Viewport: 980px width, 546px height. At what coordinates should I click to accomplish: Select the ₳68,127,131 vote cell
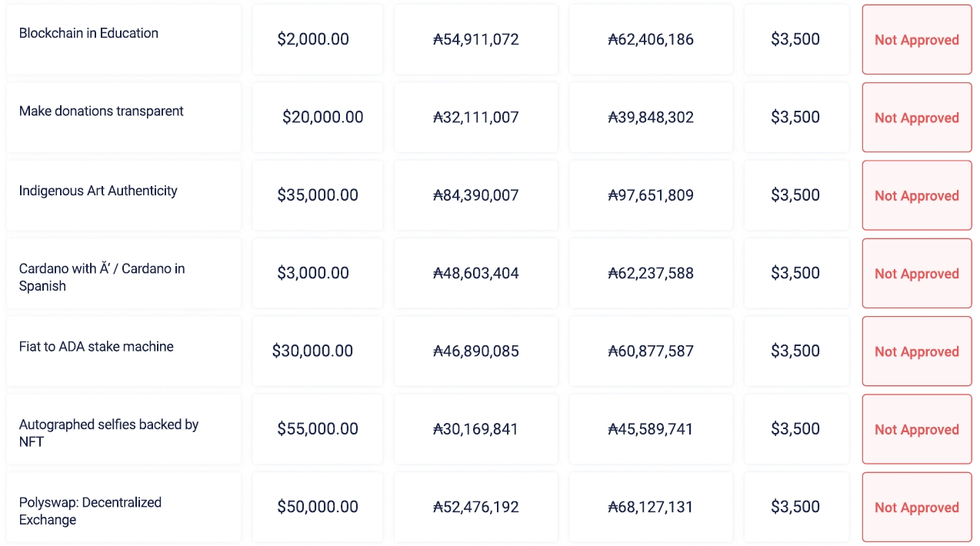tap(651, 507)
